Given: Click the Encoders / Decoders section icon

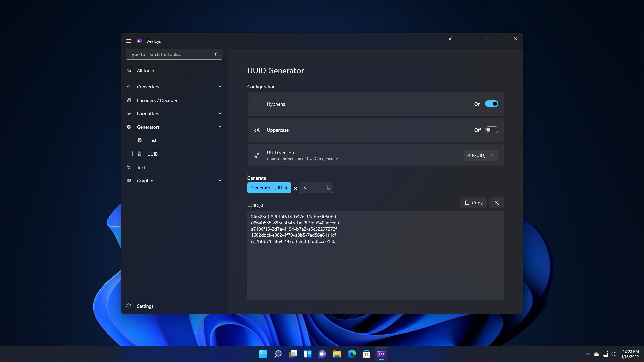Looking at the screenshot, I should pos(129,100).
